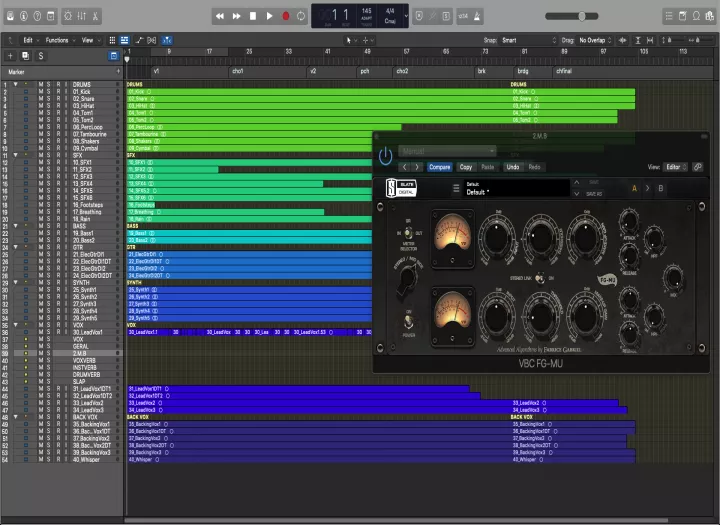Collapse the SFX track stack

click(x=16, y=155)
